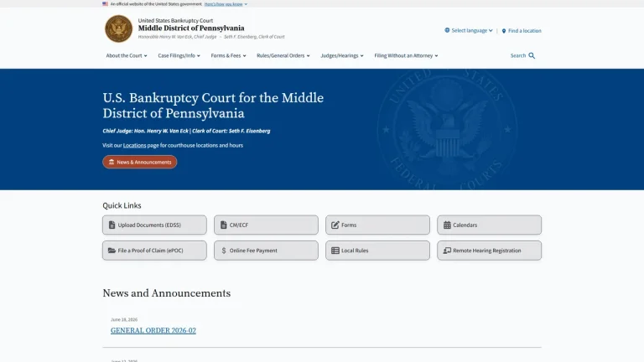Open the Rules/General Orders menu
The height and width of the screenshot is (362, 644).
[x=283, y=55]
